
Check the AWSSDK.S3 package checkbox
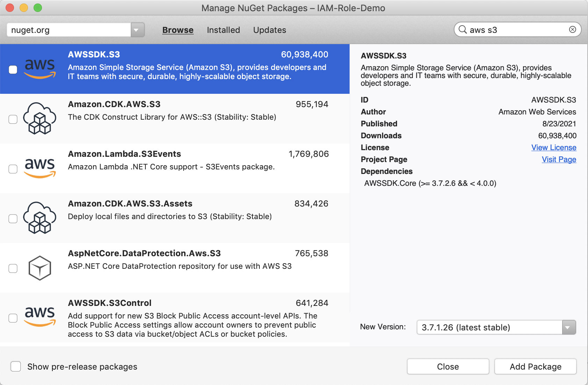[x=13, y=70]
